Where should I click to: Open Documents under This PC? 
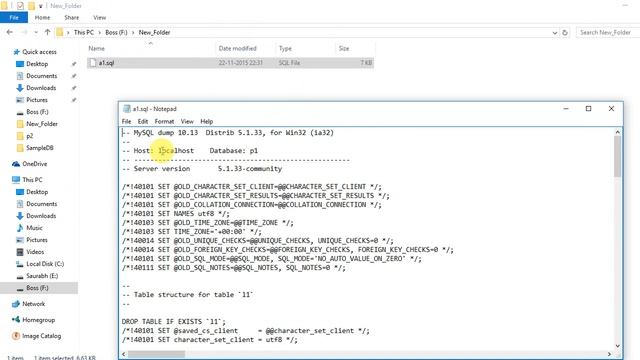(x=42, y=204)
